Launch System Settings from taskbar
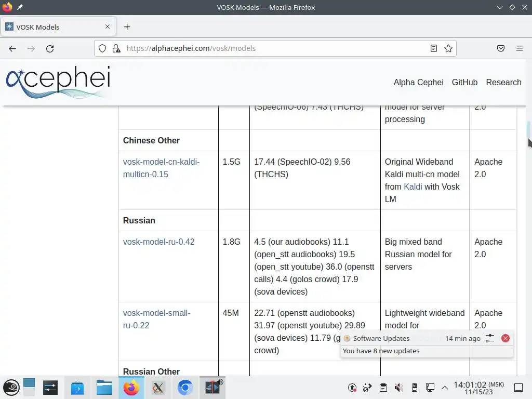The width and height of the screenshot is (532, 399). click(x=50, y=388)
